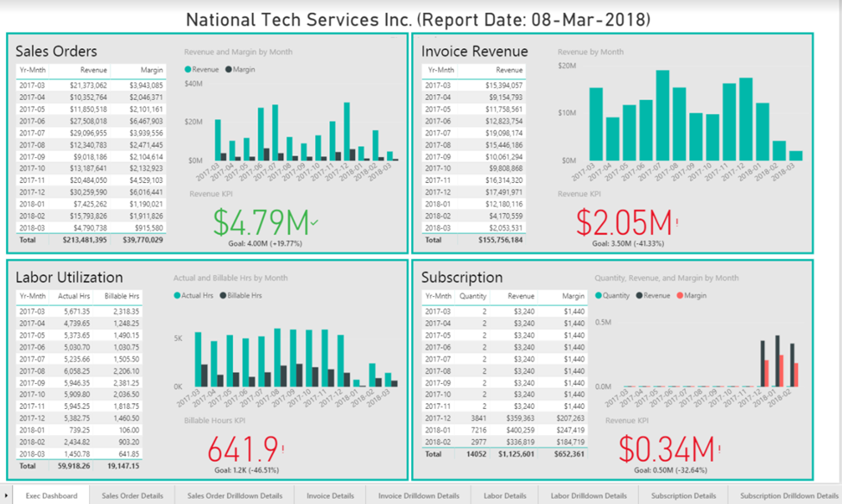Screen dimensions: 842x504
Task: Click the Subscription table Quantity column header
Action: 472,296
